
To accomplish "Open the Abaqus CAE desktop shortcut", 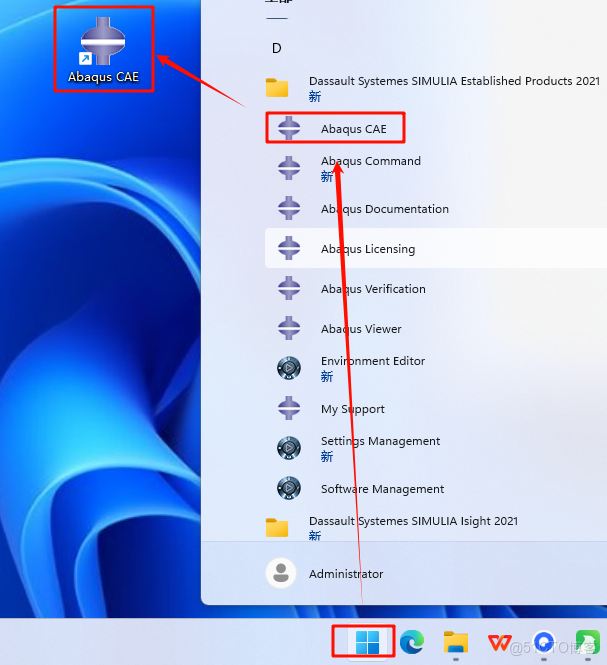I will click(103, 49).
